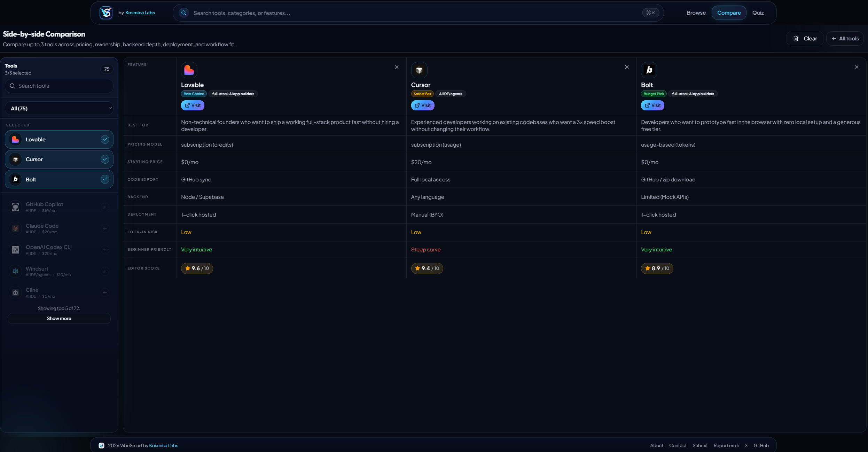Click the Claude Code tool icon in sidebar

click(x=15, y=228)
